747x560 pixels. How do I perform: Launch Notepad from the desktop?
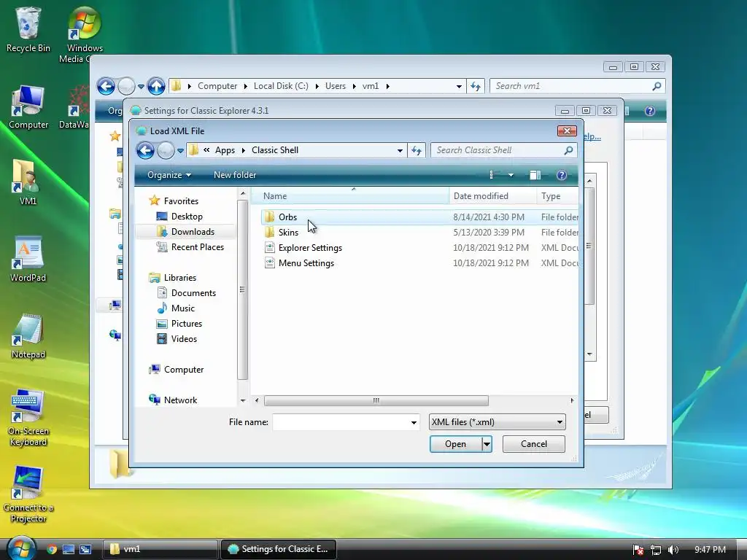tap(28, 336)
